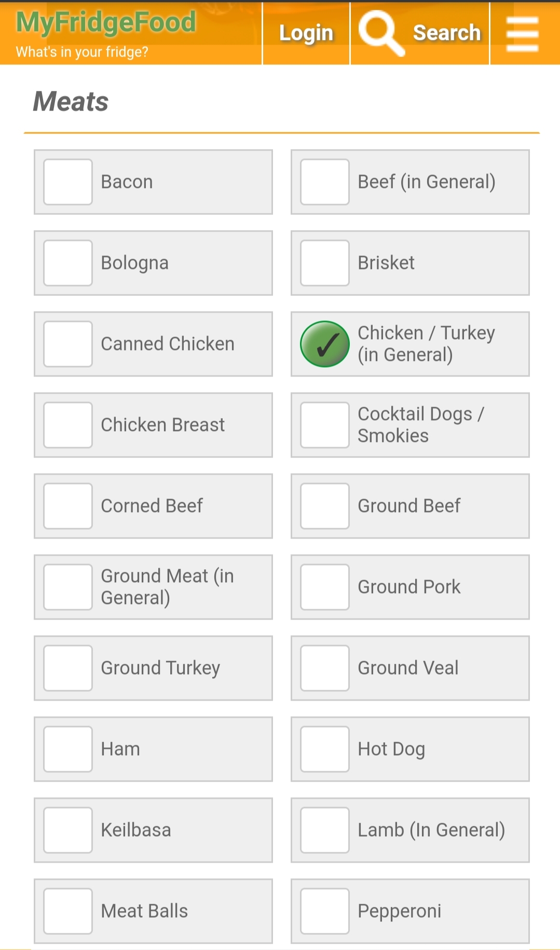Open the hamburger menu icon
560x950 pixels.
coord(522,34)
